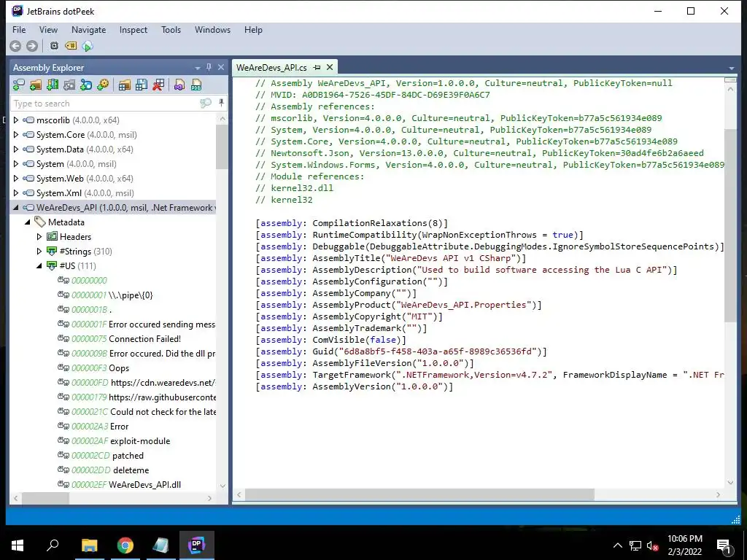Open the Help menu
747x560 pixels.
tap(253, 29)
